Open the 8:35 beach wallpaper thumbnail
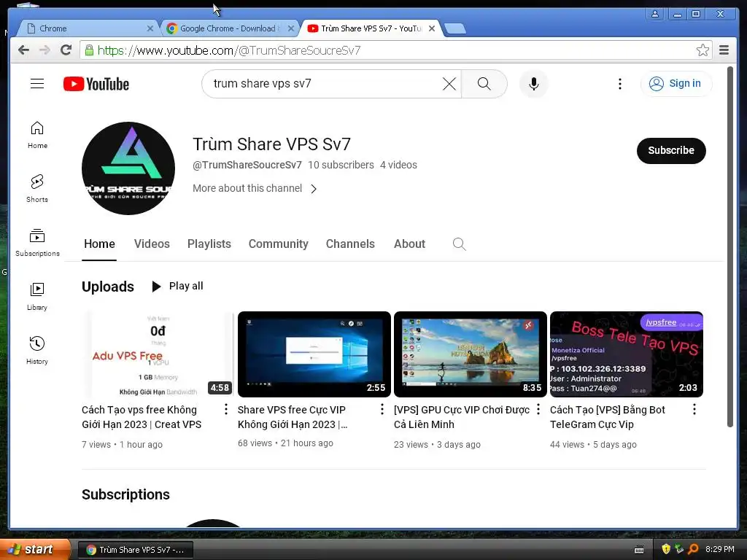The width and height of the screenshot is (747, 560). [x=471, y=354]
